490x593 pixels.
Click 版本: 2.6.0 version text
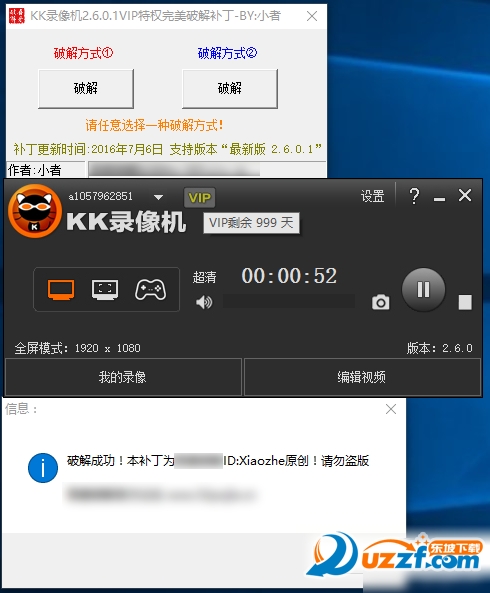coord(439,348)
